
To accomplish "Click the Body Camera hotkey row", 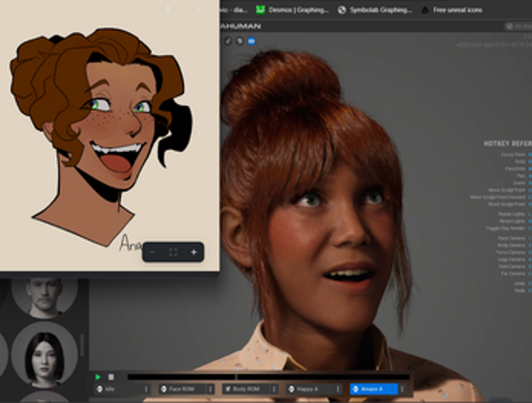I will (x=515, y=245).
